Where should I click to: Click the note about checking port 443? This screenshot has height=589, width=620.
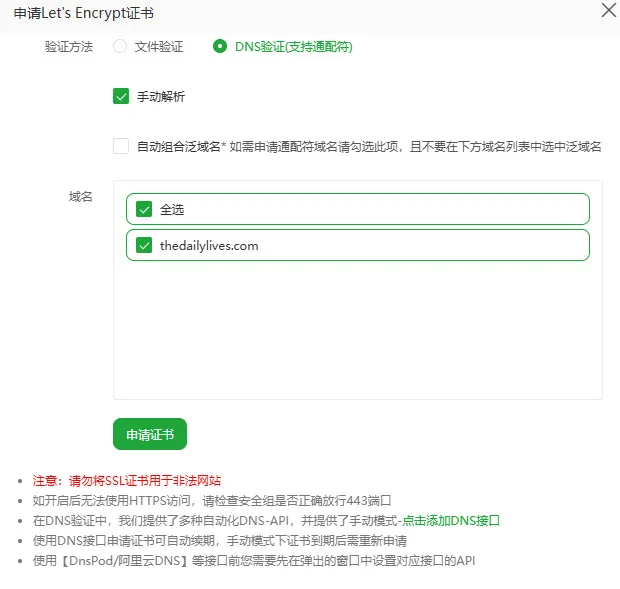click(212, 501)
